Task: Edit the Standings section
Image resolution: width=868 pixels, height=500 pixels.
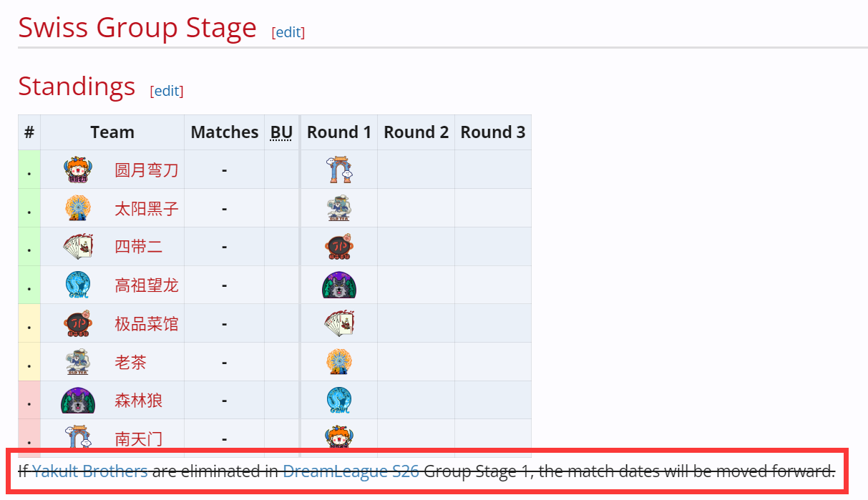Action: (167, 91)
